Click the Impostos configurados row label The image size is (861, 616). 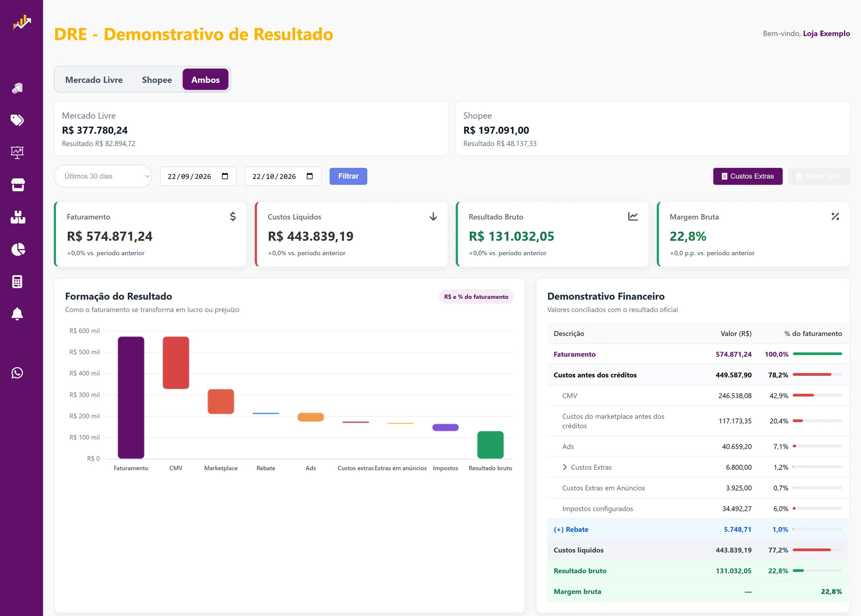[597, 508]
